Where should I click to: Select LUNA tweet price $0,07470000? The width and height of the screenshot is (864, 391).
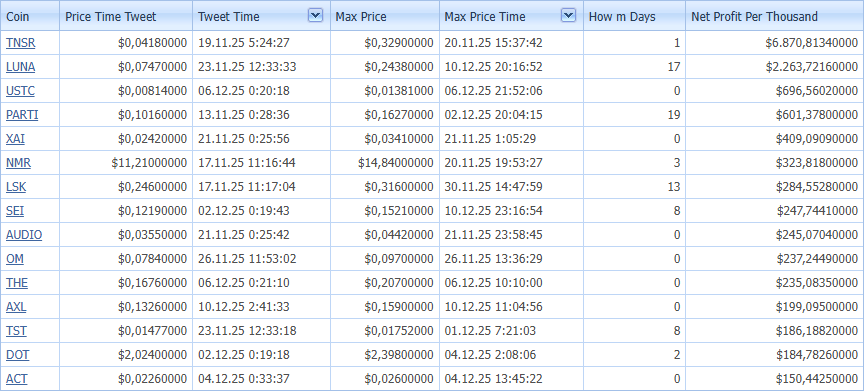152,67
